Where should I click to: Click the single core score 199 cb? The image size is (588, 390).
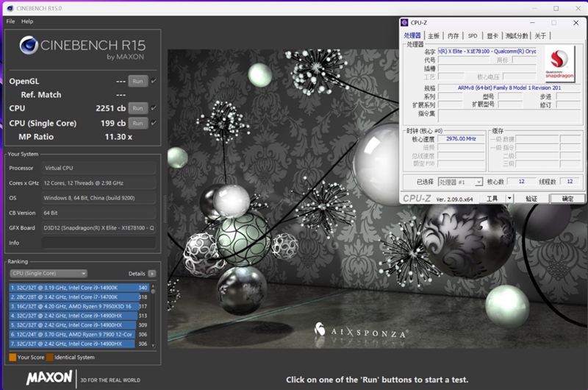pos(113,123)
